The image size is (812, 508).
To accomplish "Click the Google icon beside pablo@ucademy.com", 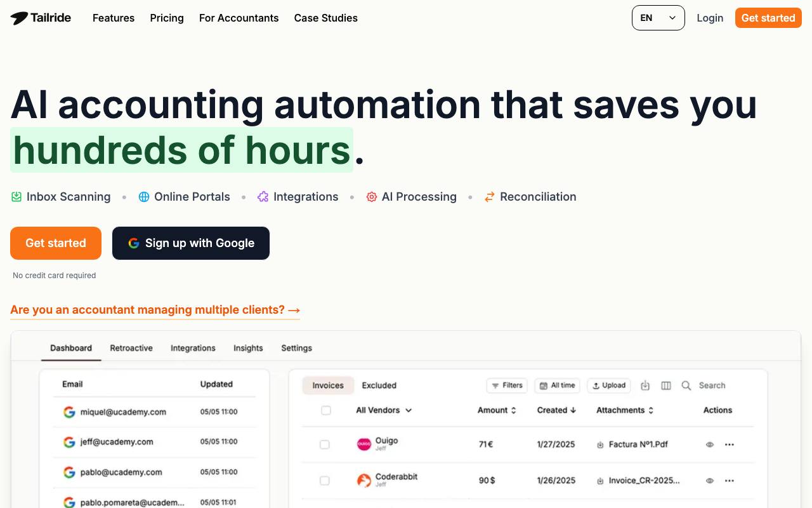I will pos(69,472).
